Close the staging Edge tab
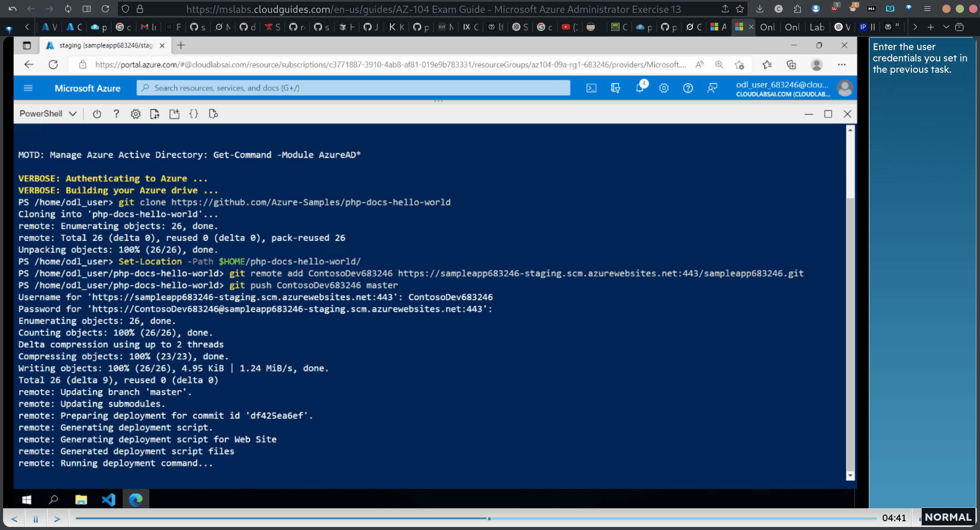Viewport: 980px width, 530px height. 162,45
